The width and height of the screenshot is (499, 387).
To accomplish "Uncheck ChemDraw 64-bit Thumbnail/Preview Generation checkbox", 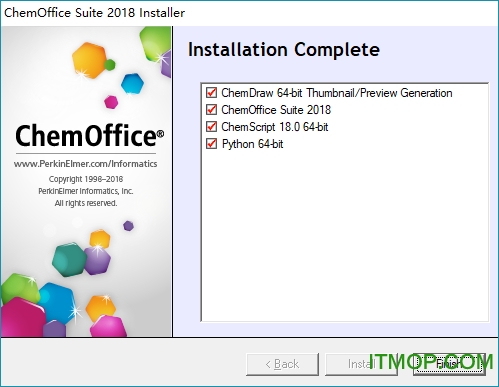I will click(x=211, y=93).
